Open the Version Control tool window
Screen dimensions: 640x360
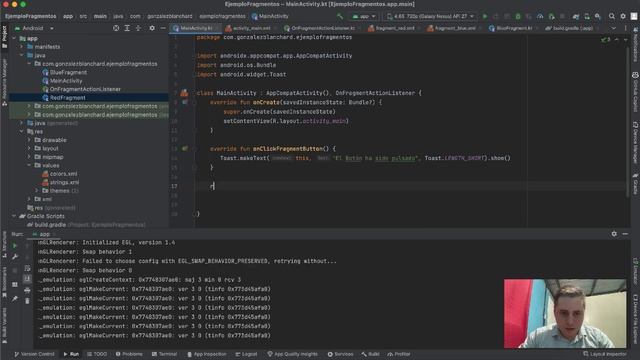[x=34, y=354]
